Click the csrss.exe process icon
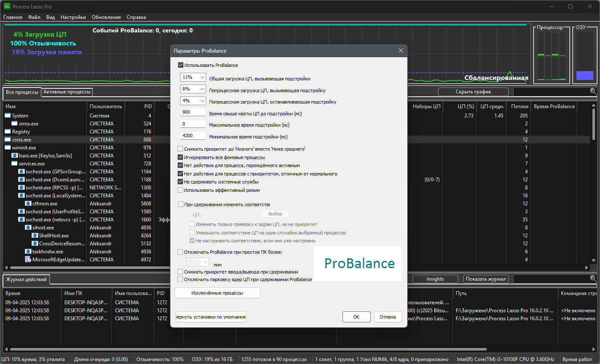The height and width of the screenshot is (364, 600). click(x=8, y=140)
